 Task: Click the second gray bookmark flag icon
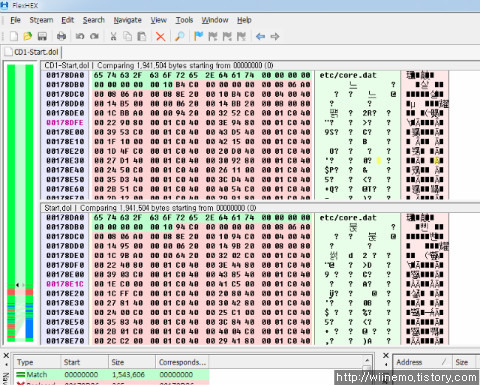[x=227, y=36]
